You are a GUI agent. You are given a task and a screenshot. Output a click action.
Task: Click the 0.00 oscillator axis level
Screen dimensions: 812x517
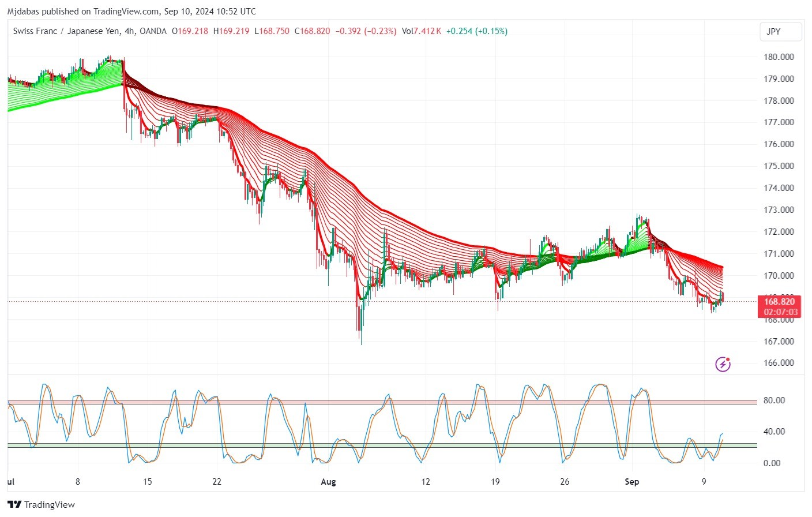pos(772,463)
